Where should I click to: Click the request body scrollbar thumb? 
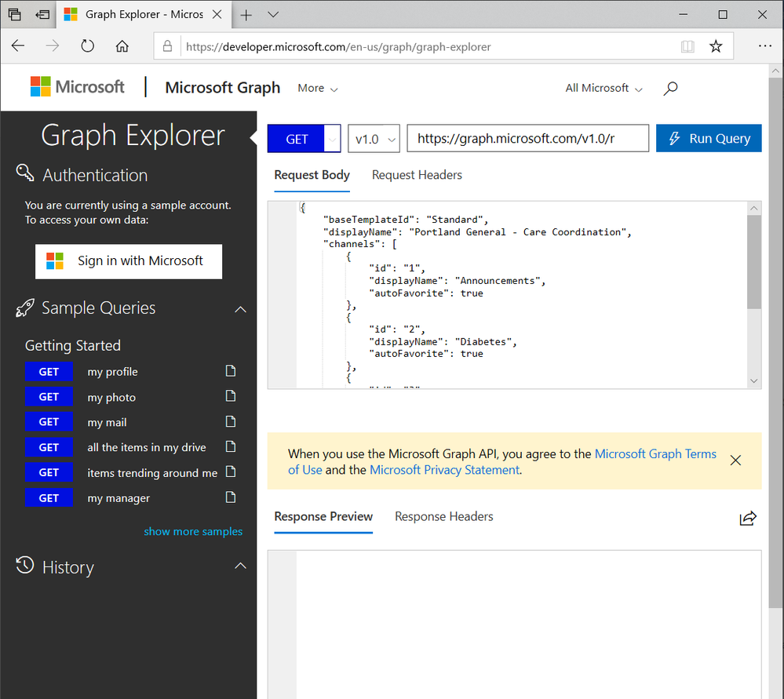[x=754, y=262]
